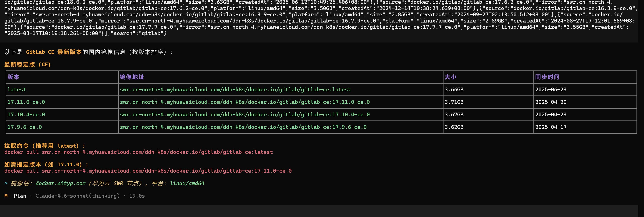Image resolution: width=644 pixels, height=217 pixels.
Task: Click the orange Plan mode square icon
Action: point(6,196)
